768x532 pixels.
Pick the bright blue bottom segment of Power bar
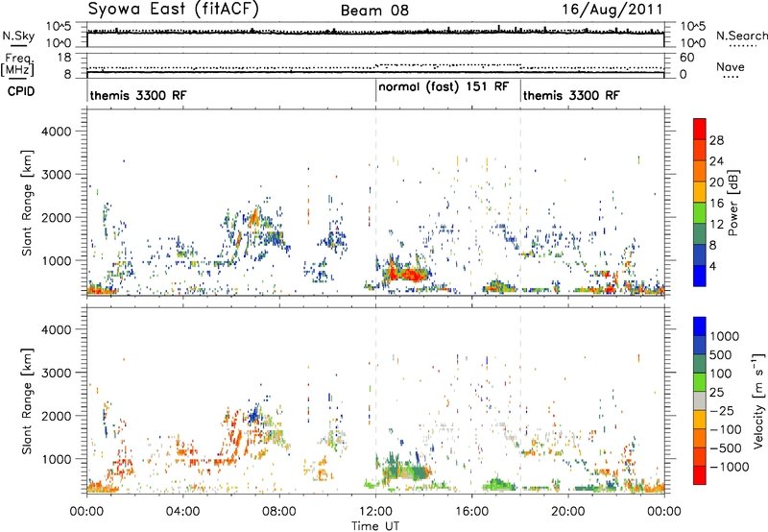[x=700, y=277]
